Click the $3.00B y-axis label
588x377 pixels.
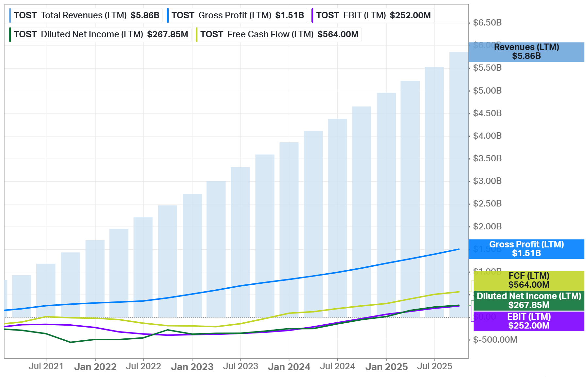(x=487, y=181)
